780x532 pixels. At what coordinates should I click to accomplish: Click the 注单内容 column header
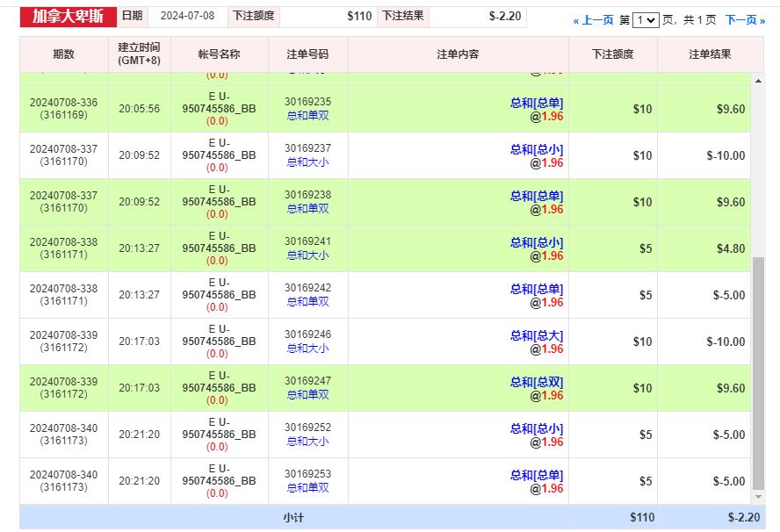coord(458,54)
